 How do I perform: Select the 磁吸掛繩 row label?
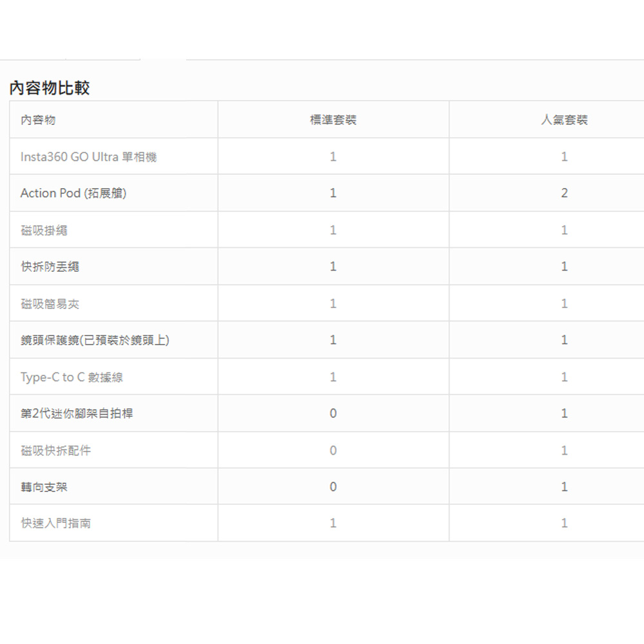pyautogui.click(x=44, y=230)
